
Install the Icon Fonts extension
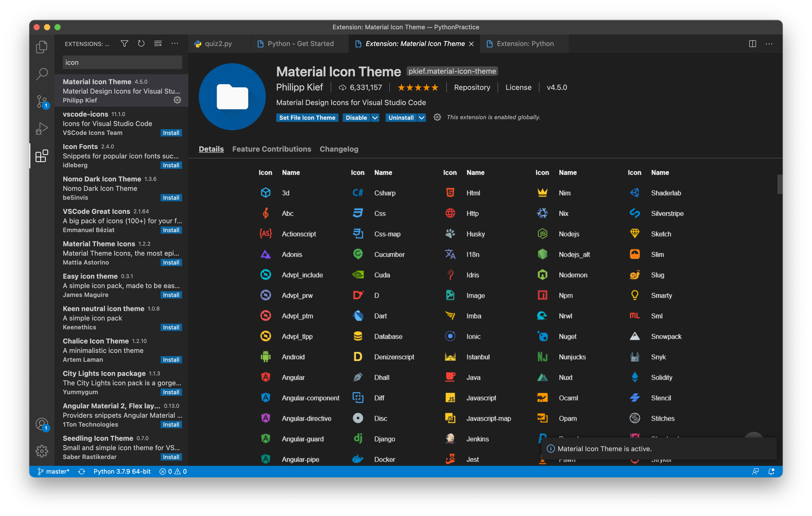(171, 165)
